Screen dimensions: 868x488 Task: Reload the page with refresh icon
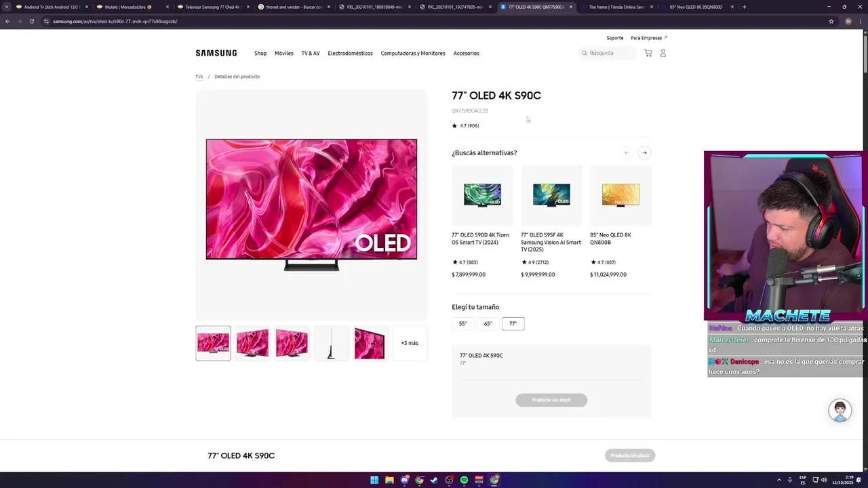tap(32, 21)
